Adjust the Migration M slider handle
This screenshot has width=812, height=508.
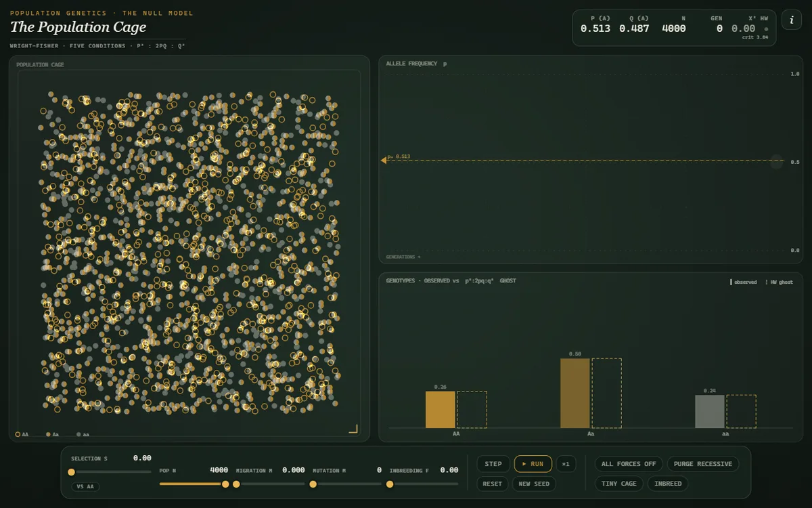(236, 484)
